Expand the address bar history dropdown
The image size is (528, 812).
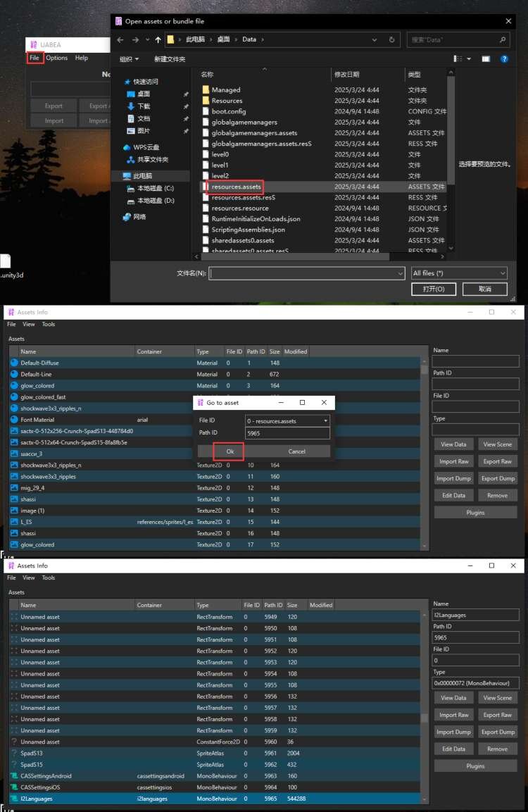[375, 40]
